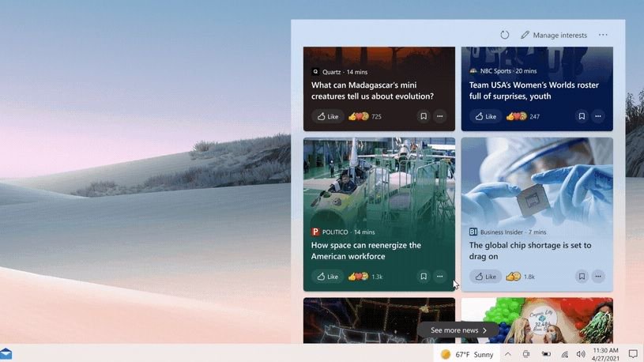Open the network Wi-Fi tray icon
The image size is (644, 362).
565,355
